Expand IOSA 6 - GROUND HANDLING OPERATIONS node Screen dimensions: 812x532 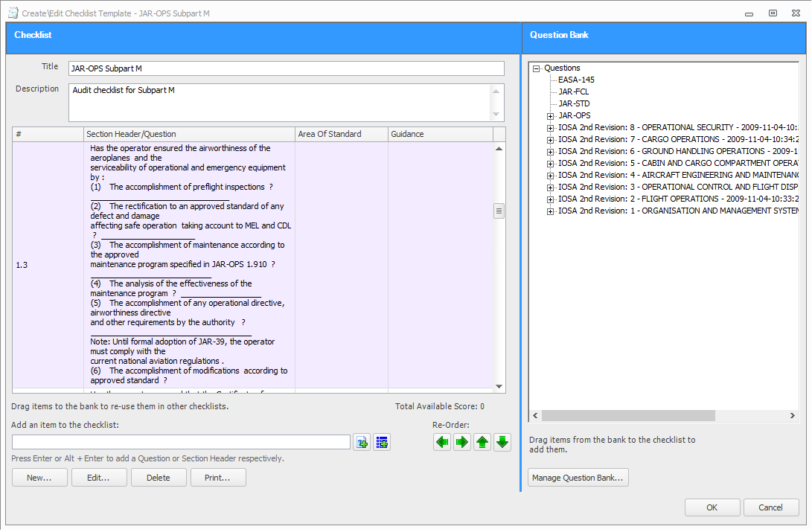coord(550,152)
